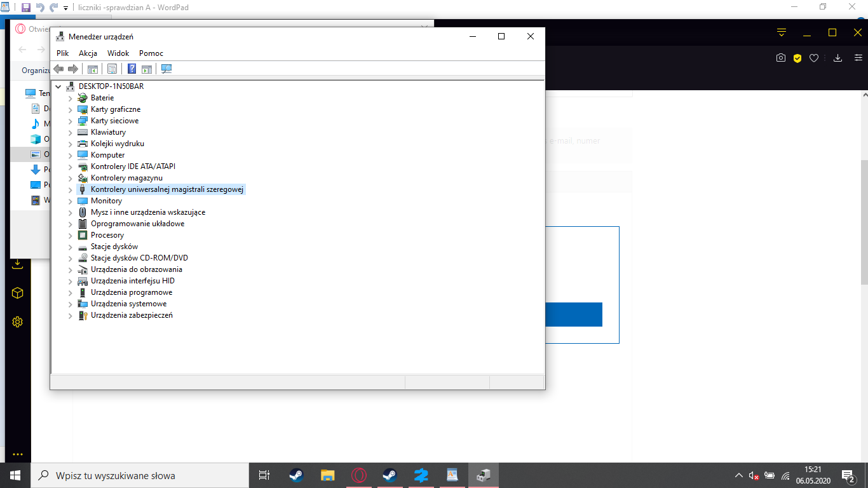
Task: Click the Windows Start button
Action: [x=15, y=475]
